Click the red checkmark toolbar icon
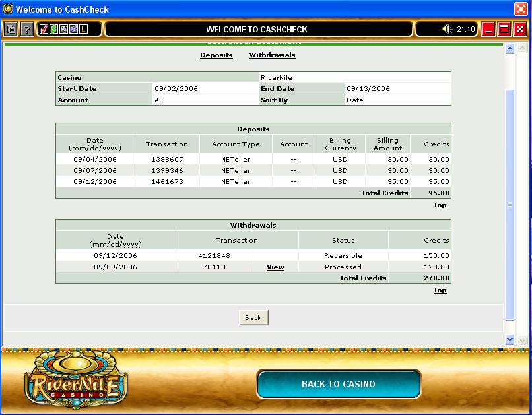The width and height of the screenshot is (532, 415). tap(44, 29)
